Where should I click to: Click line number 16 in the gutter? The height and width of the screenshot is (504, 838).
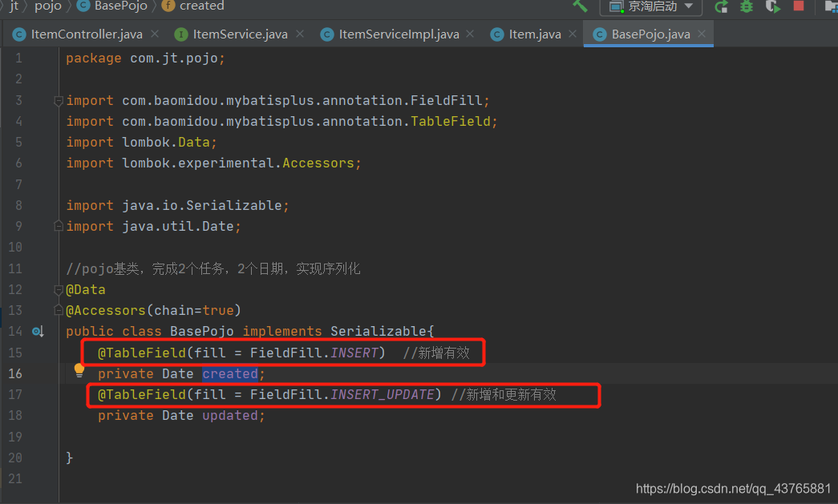[x=15, y=373]
